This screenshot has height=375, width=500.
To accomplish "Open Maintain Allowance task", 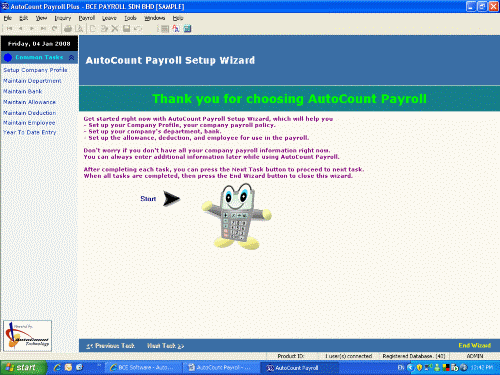I will (29, 102).
